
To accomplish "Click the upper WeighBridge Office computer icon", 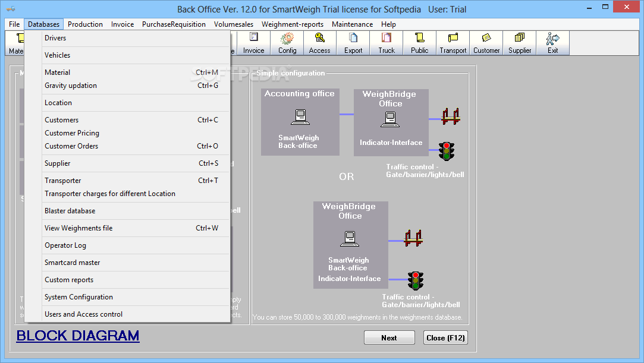I will pyautogui.click(x=389, y=119).
